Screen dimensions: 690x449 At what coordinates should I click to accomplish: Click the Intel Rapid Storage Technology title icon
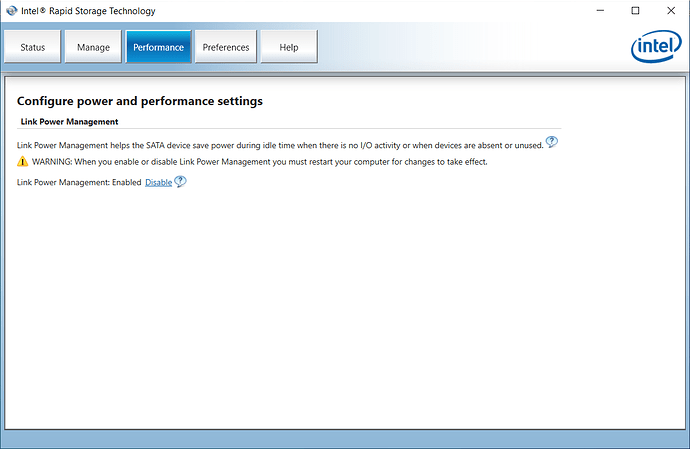(12, 11)
